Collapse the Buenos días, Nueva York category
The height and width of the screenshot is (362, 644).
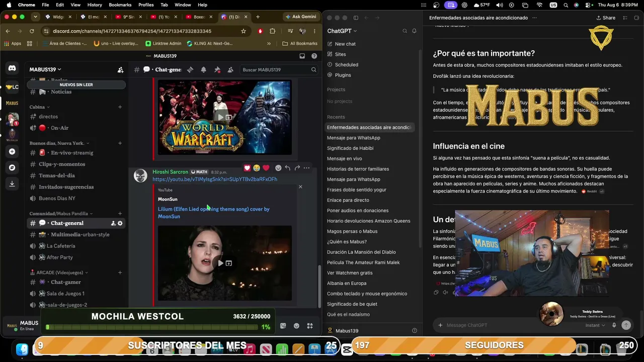(58, 143)
